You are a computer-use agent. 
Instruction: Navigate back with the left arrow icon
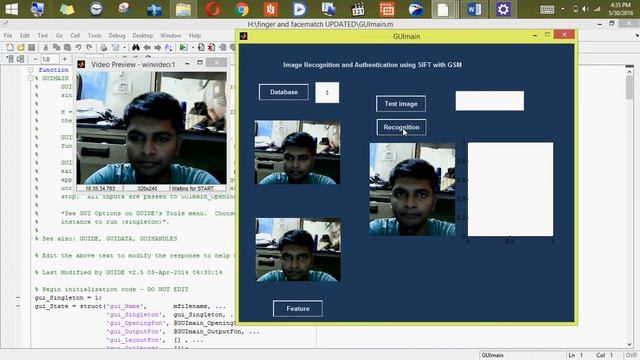[147, 48]
